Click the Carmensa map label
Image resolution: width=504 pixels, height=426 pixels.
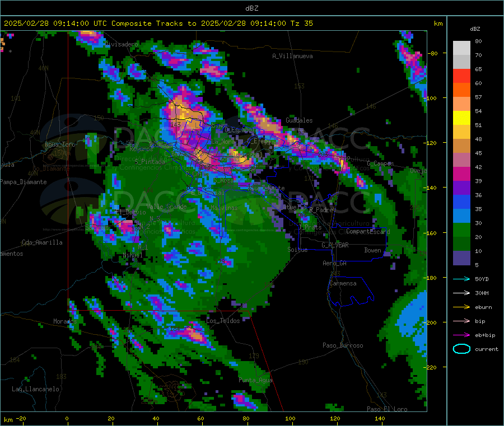point(343,284)
